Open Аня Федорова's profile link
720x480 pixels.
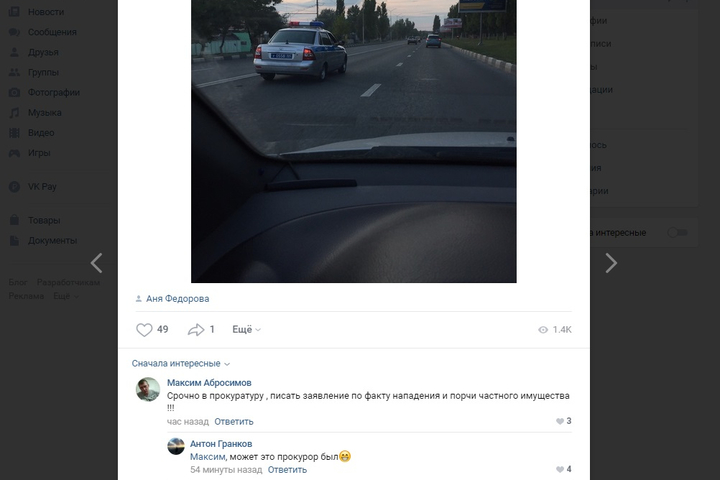(177, 299)
